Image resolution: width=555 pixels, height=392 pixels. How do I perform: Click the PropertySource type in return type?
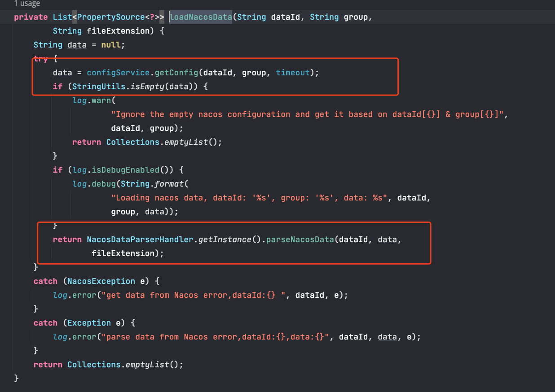(111, 17)
